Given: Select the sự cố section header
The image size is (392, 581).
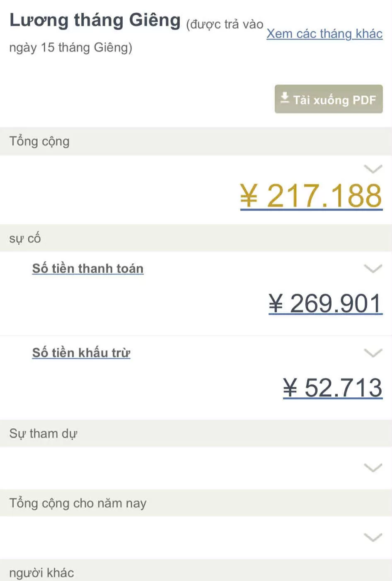Looking at the screenshot, I should click(25, 238).
